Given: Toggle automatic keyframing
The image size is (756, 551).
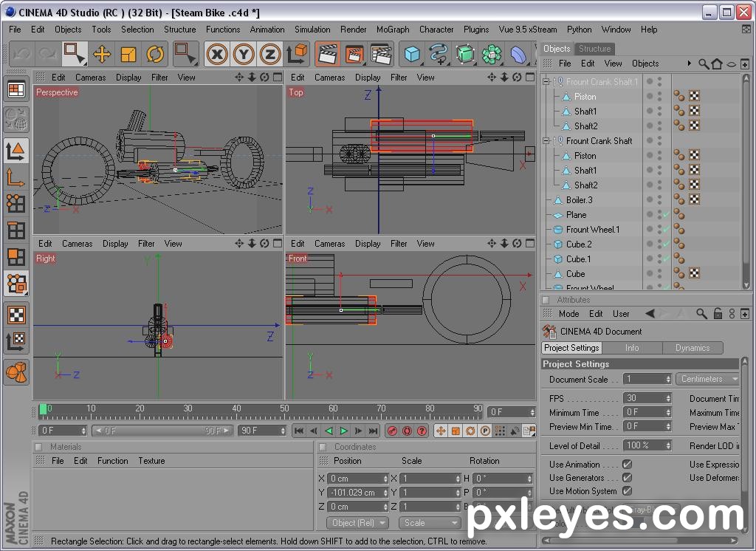Looking at the screenshot, I should click(x=407, y=431).
